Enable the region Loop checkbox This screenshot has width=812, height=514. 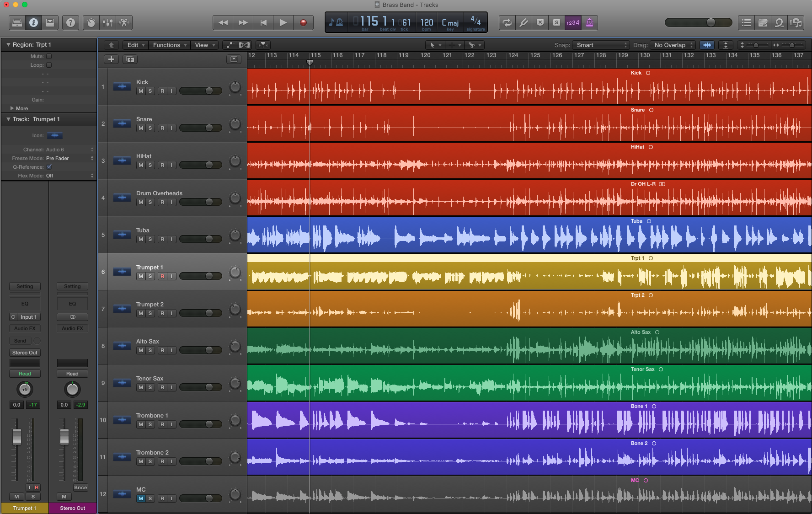coord(49,65)
